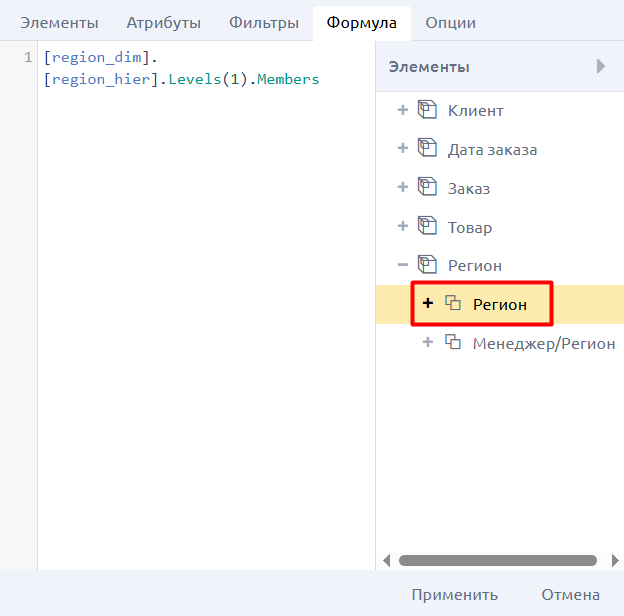Open the Атрибуты tab
Screen dimensions: 624x616
(163, 22)
